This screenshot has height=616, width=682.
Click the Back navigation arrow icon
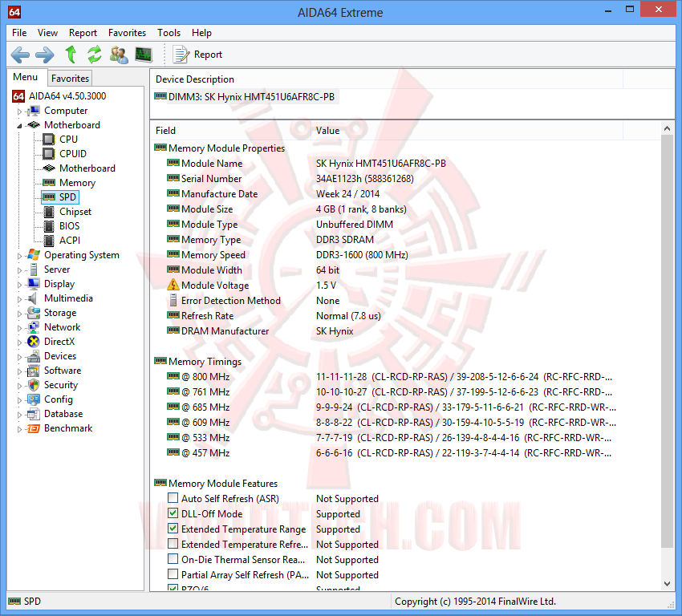point(20,55)
